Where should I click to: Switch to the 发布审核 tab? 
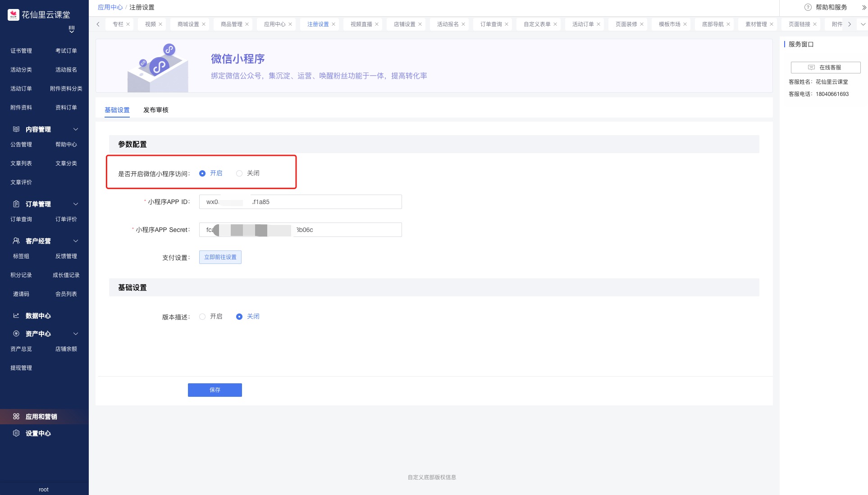click(156, 110)
